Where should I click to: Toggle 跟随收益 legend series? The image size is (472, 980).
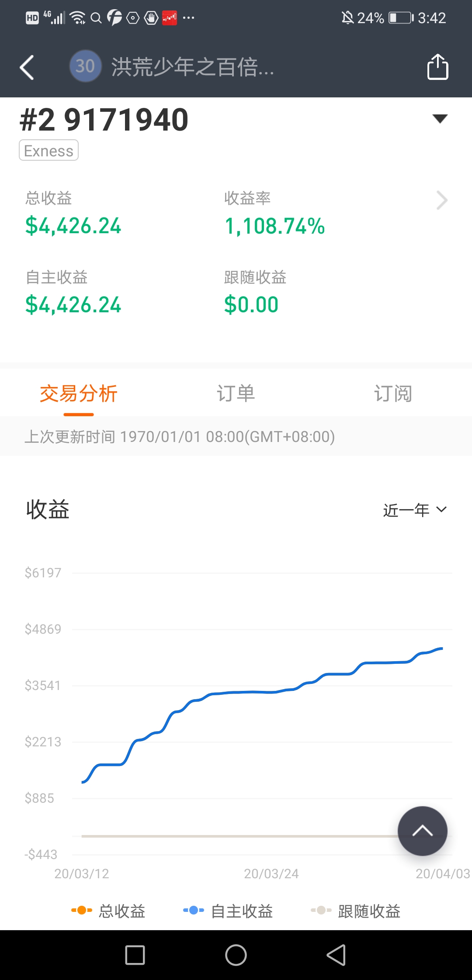pos(355,911)
